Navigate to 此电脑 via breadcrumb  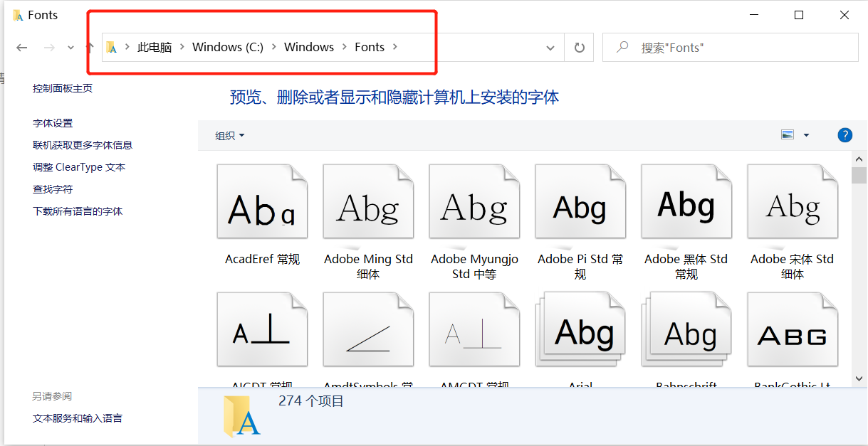(x=155, y=47)
